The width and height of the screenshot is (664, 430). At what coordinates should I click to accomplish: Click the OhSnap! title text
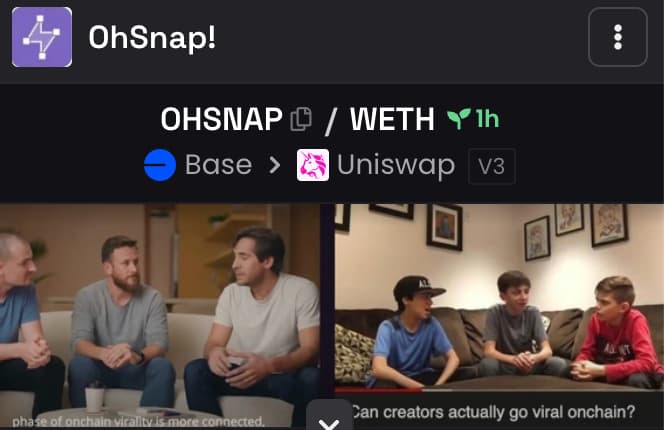152,38
